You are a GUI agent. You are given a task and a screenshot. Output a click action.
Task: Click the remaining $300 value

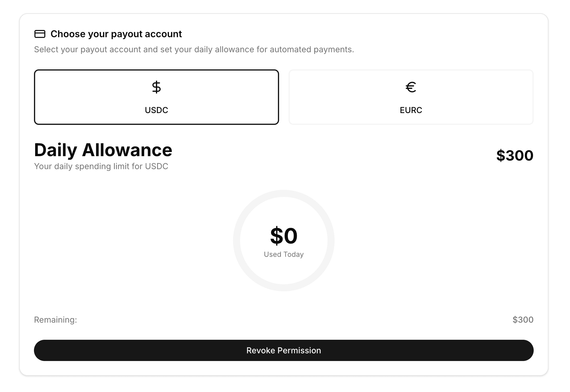(523, 320)
